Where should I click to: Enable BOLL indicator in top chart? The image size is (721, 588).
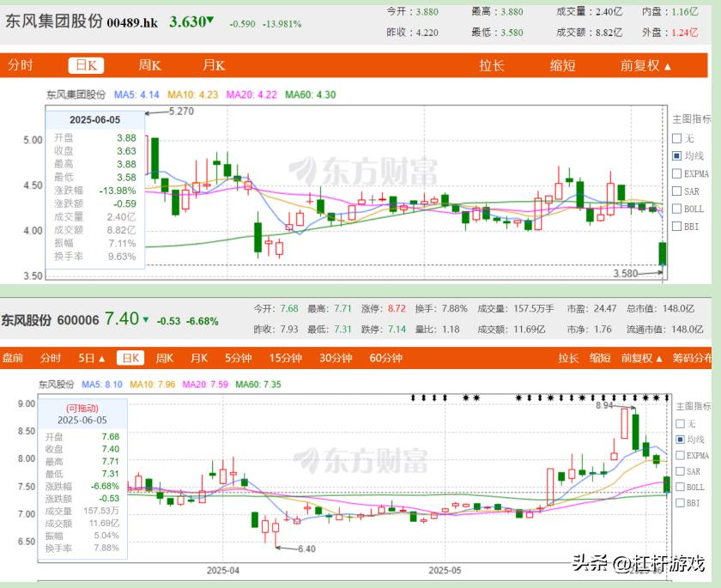pyautogui.click(x=676, y=209)
